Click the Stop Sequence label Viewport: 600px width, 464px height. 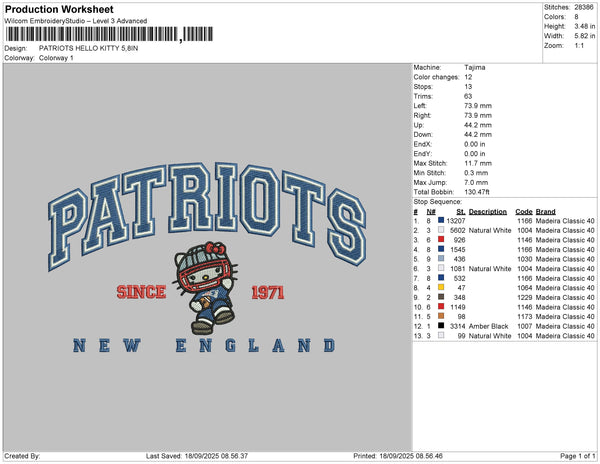[x=437, y=202]
